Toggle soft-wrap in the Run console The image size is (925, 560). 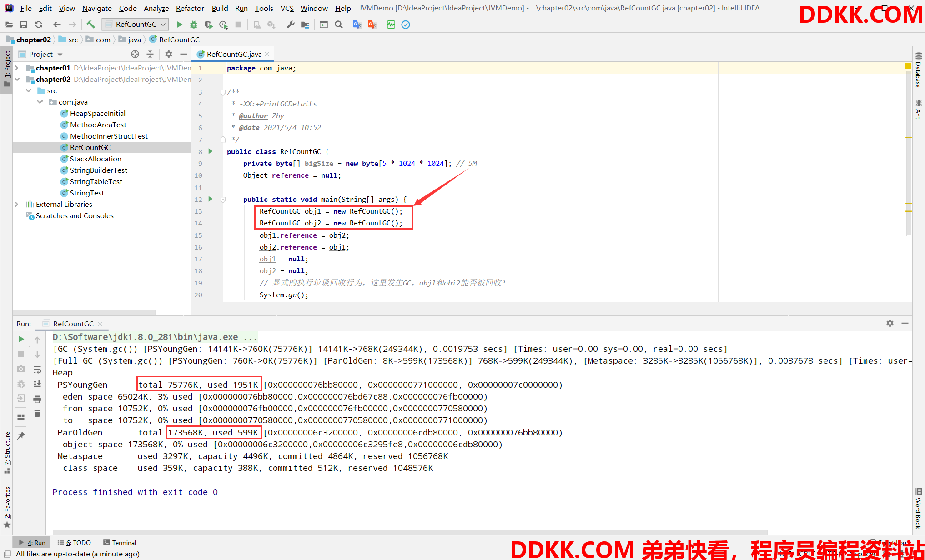37,369
